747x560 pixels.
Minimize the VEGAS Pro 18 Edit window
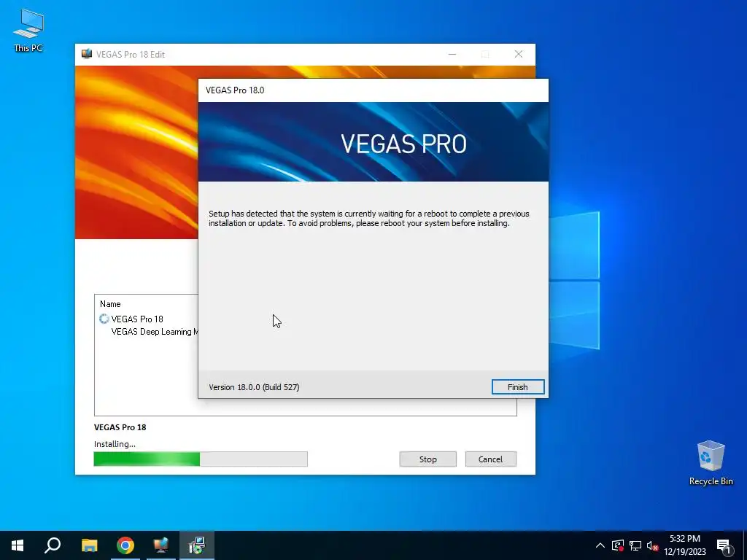(452, 54)
